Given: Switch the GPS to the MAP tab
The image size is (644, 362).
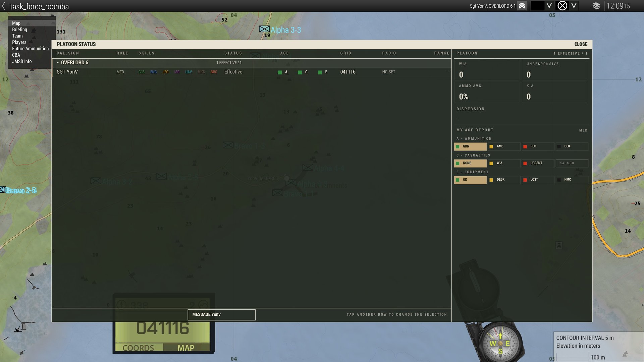Looking at the screenshot, I should [x=186, y=348].
